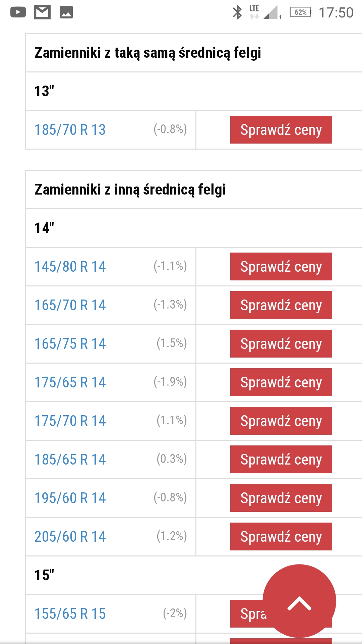Tap the Bluetooth status icon

[237, 12]
